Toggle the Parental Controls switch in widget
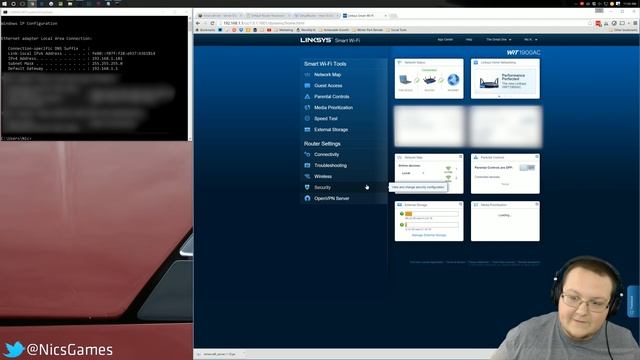The height and width of the screenshot is (360, 640). pos(527,168)
